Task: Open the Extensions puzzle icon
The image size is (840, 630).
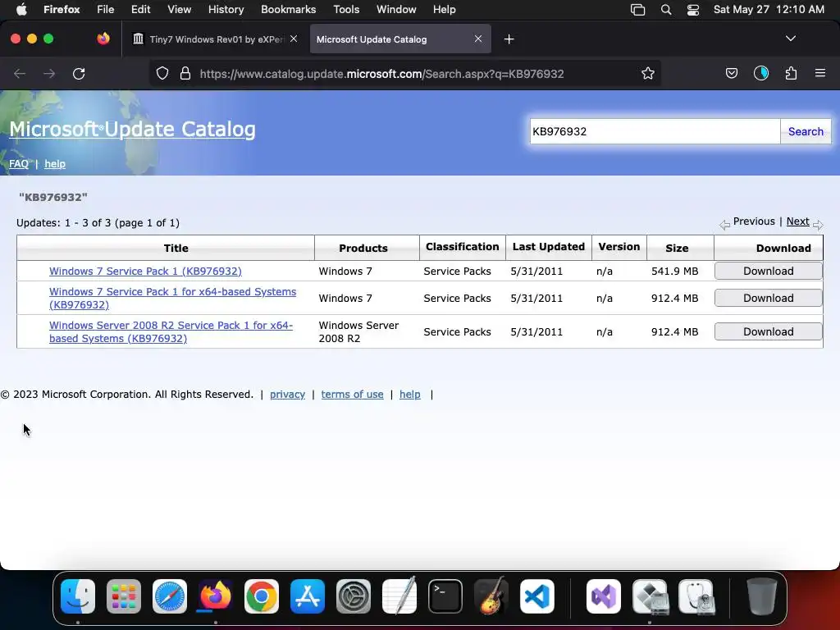Action: (x=791, y=74)
